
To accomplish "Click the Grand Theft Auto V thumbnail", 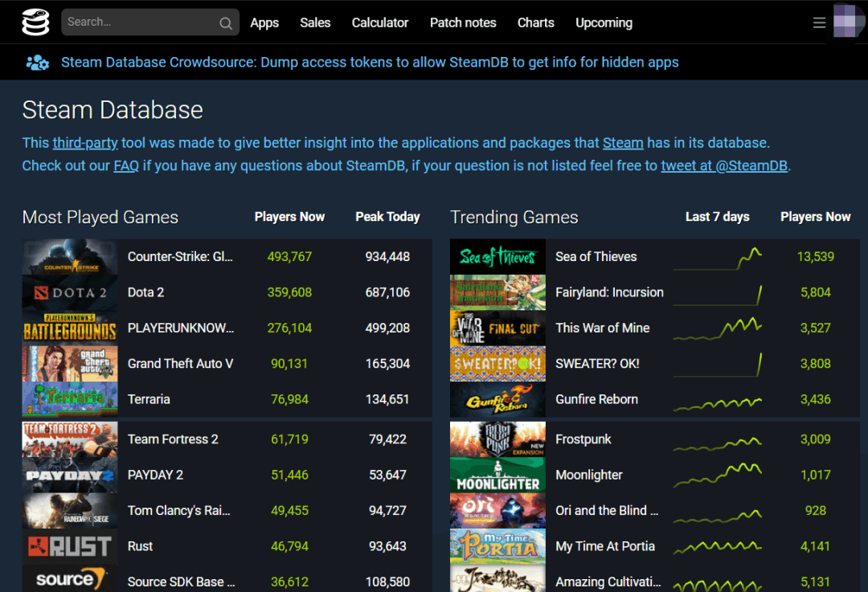I will [x=70, y=364].
